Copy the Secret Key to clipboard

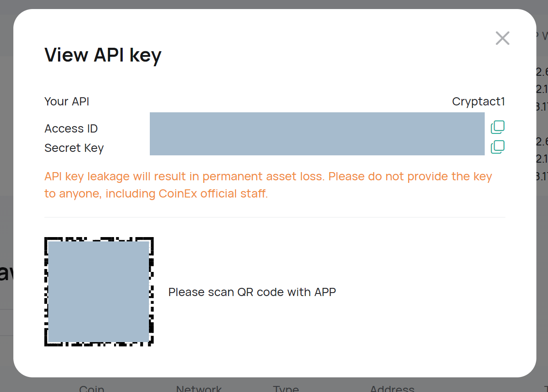(497, 147)
